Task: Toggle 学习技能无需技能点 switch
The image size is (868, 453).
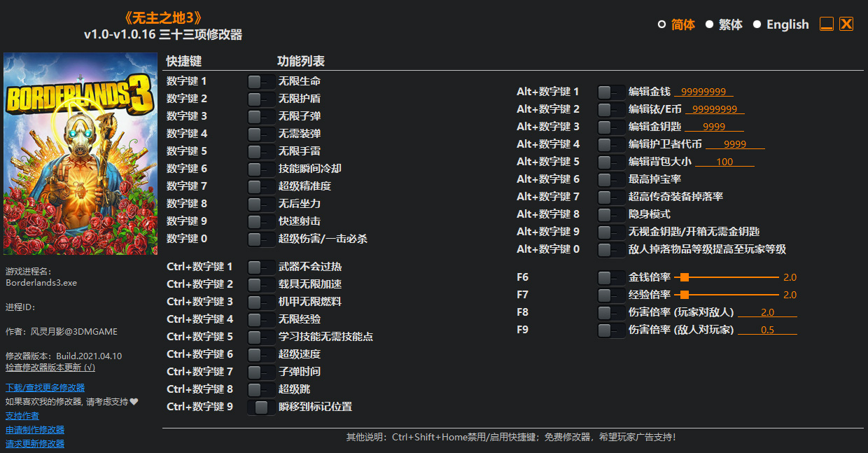Action: point(261,337)
